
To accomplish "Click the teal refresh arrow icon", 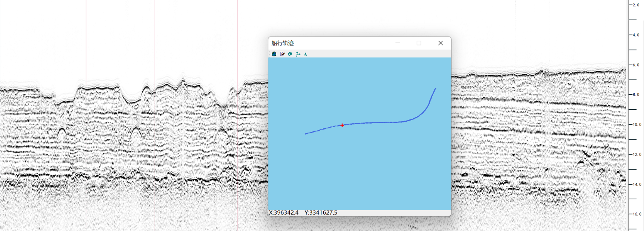I will (x=290, y=54).
